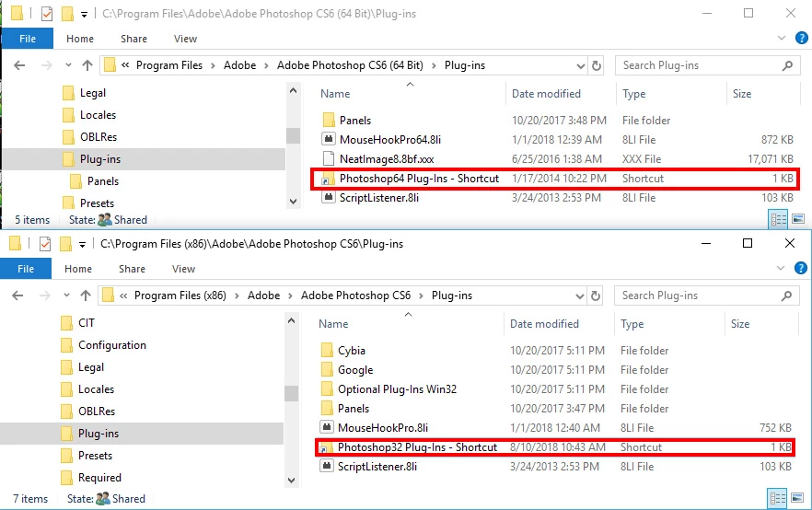Click Adobe Photoshop CS6 (64 Bit) breadcrumb
The width and height of the screenshot is (812, 510).
point(350,65)
